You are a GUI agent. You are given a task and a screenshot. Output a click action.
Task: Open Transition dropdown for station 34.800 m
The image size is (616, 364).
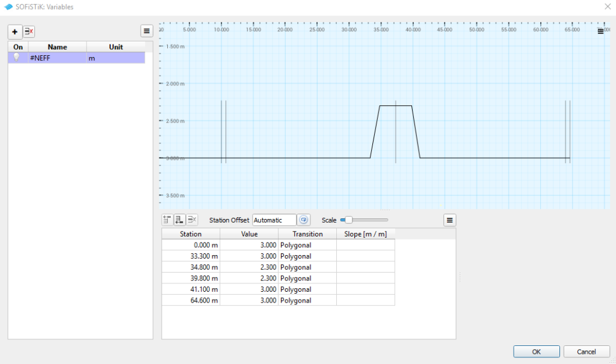(307, 267)
